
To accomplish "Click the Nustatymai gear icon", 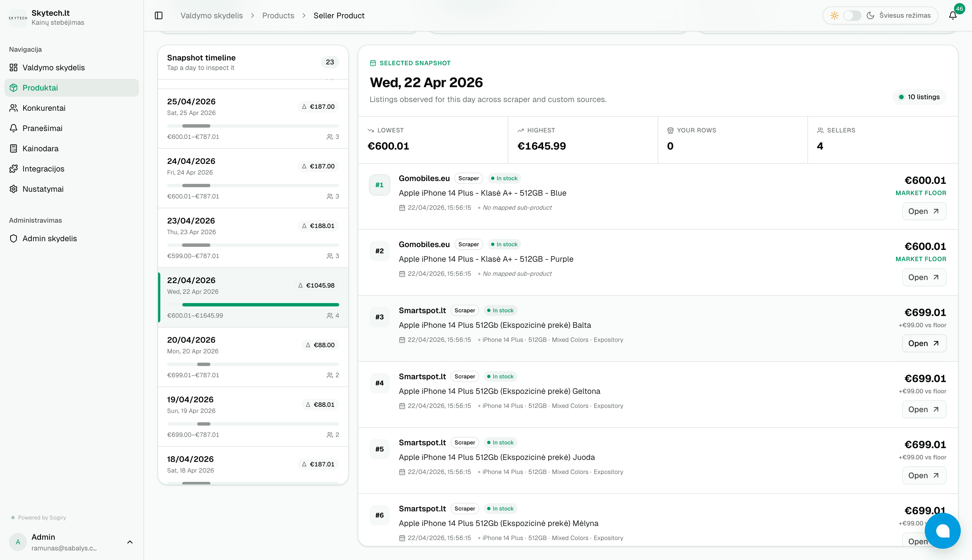I will click(x=13, y=189).
